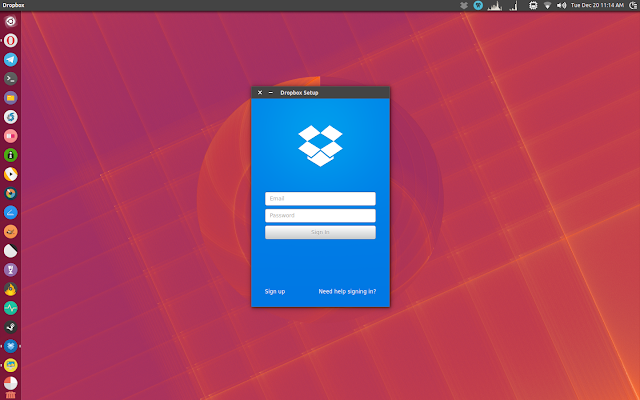Open the Files manager launcher icon
Image resolution: width=640 pixels, height=400 pixels.
click(x=11, y=98)
